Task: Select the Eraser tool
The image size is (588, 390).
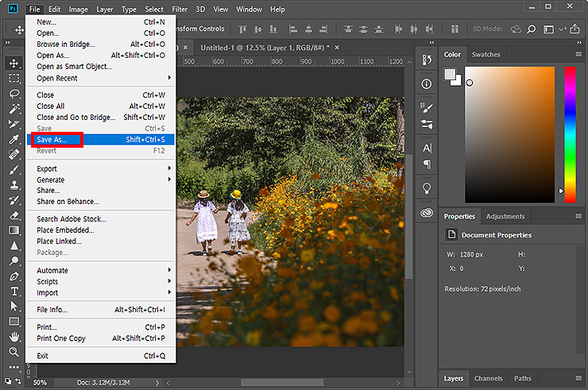Action: coord(14,215)
